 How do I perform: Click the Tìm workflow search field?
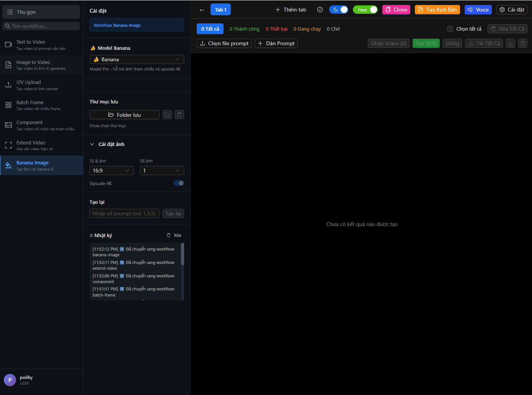[41, 26]
